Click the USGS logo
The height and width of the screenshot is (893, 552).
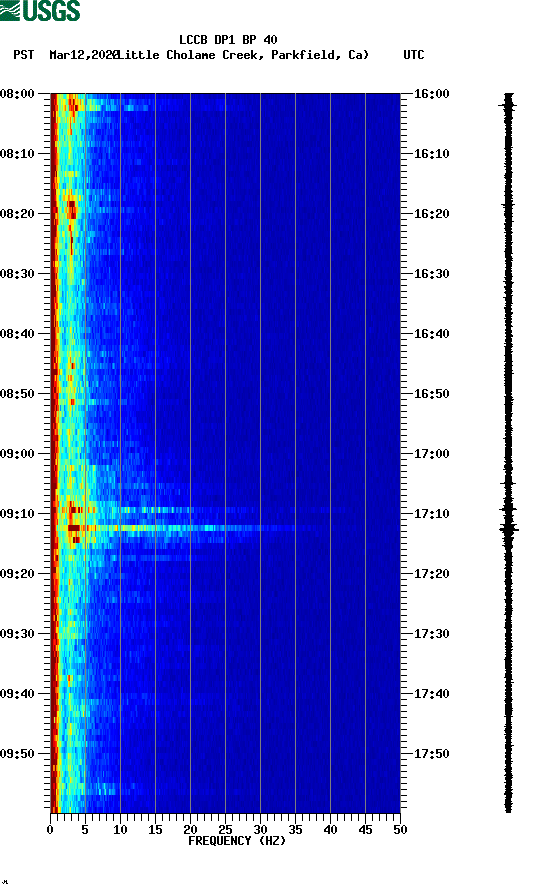tap(40, 10)
